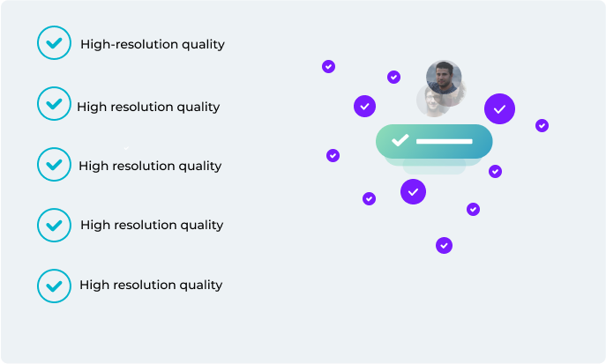
Task: Click the rightmost small purple checkmark circle
Action: click(542, 125)
